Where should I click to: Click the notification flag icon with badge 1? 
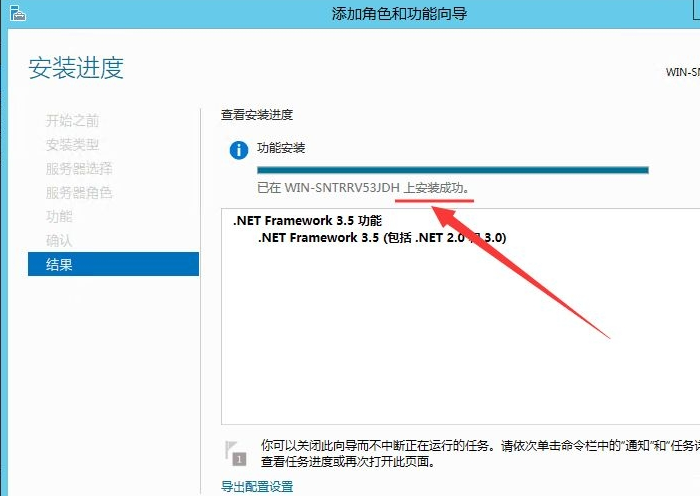click(235, 452)
